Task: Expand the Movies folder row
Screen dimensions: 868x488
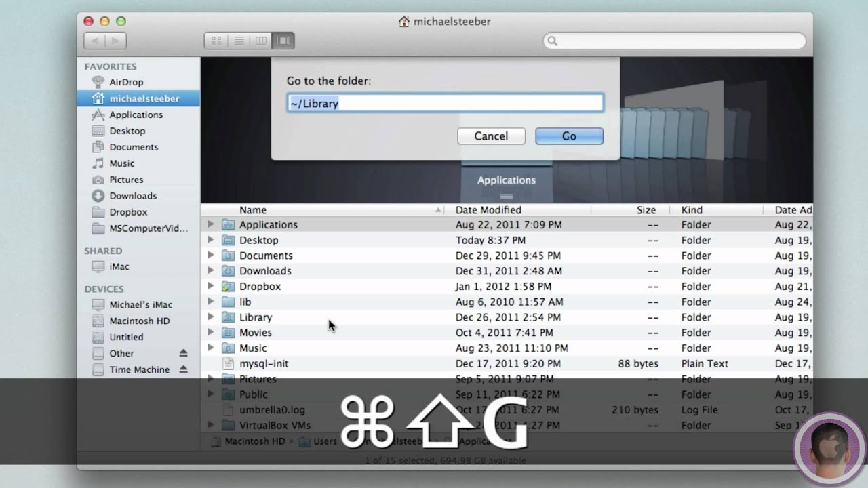Action: pos(210,333)
